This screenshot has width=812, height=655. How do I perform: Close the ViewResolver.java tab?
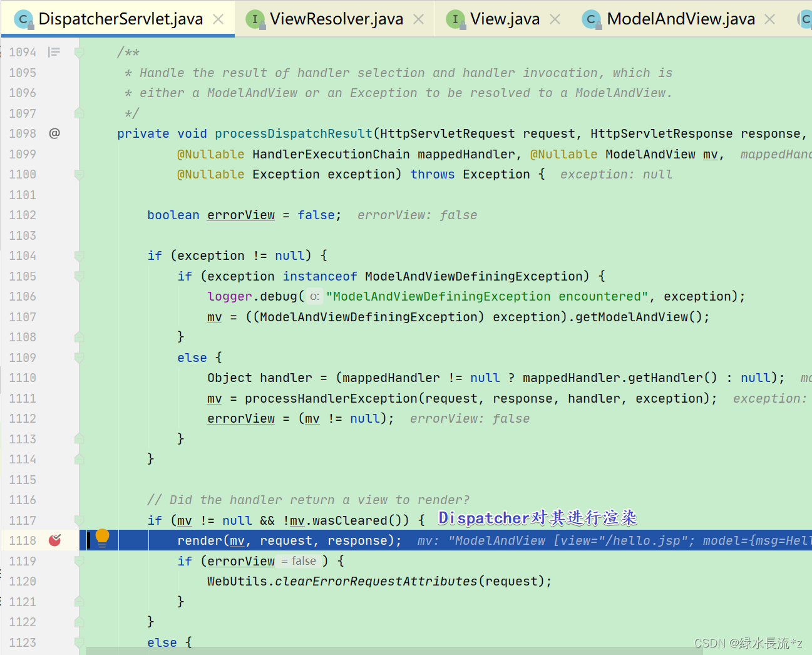point(419,19)
